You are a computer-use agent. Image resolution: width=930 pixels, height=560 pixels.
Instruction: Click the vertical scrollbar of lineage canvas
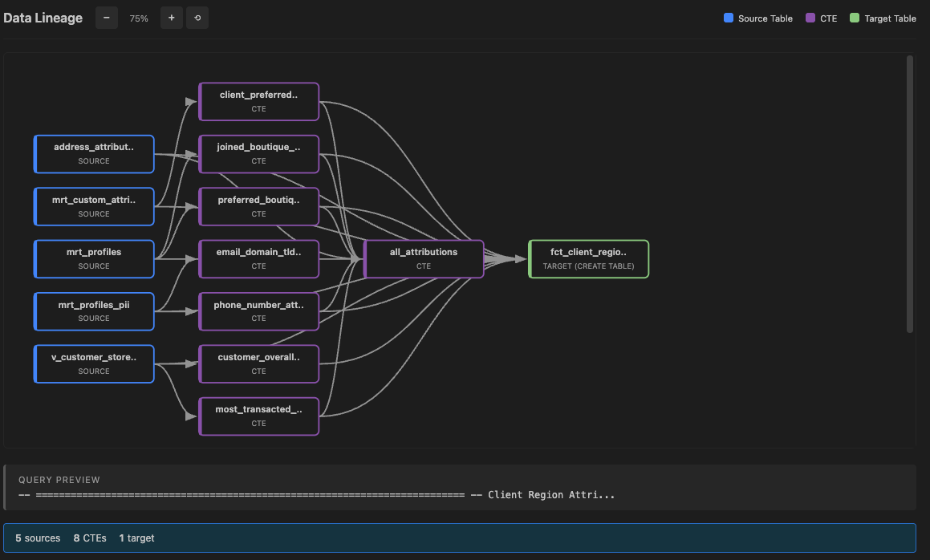[910, 194]
